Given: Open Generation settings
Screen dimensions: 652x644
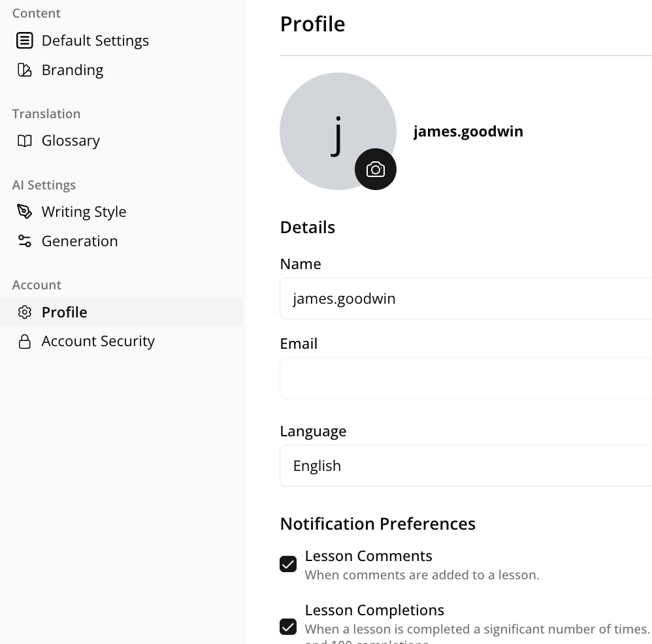Looking at the screenshot, I should click(x=80, y=241).
